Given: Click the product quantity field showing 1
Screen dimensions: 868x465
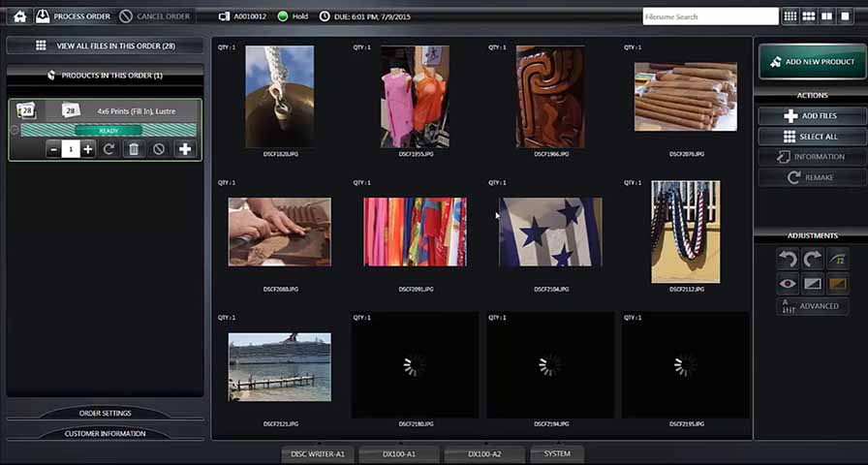Looking at the screenshot, I should click(71, 149).
